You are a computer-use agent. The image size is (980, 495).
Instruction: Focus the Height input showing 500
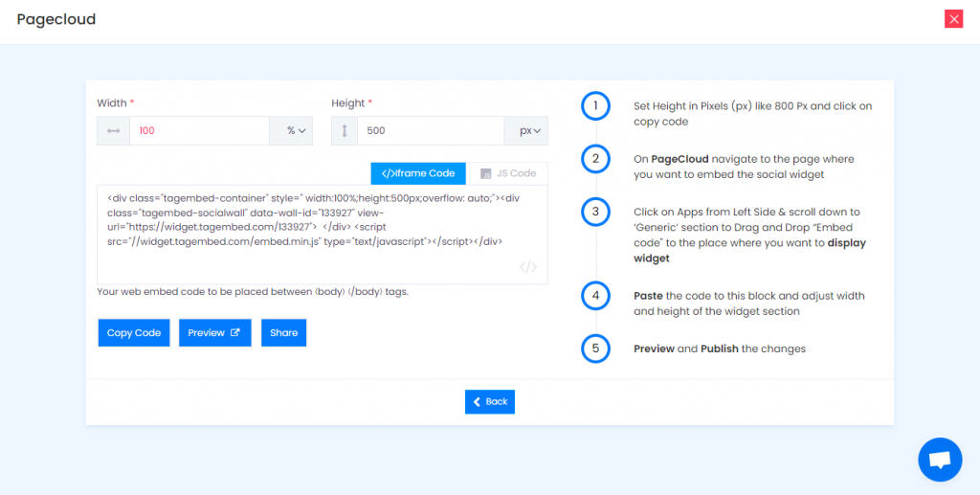coord(431,131)
